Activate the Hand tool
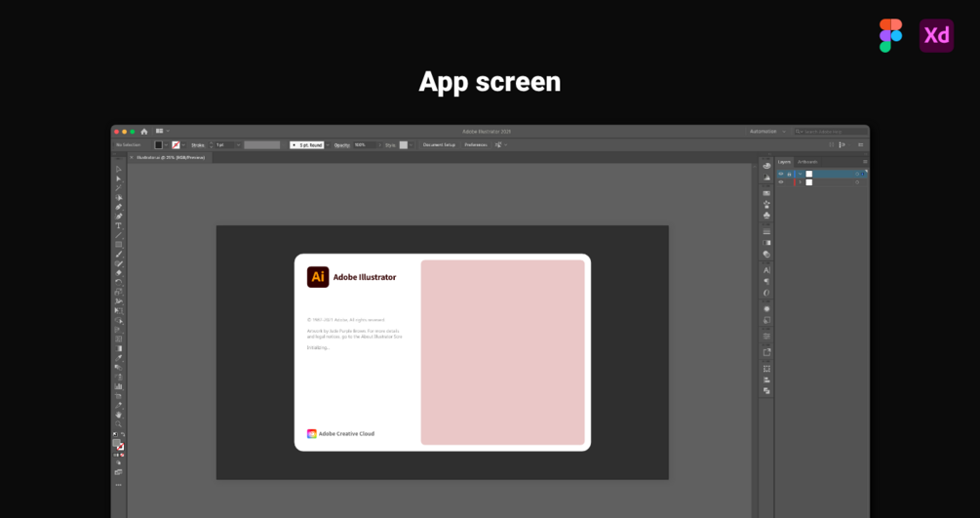Image resolution: width=980 pixels, height=518 pixels. click(x=118, y=415)
